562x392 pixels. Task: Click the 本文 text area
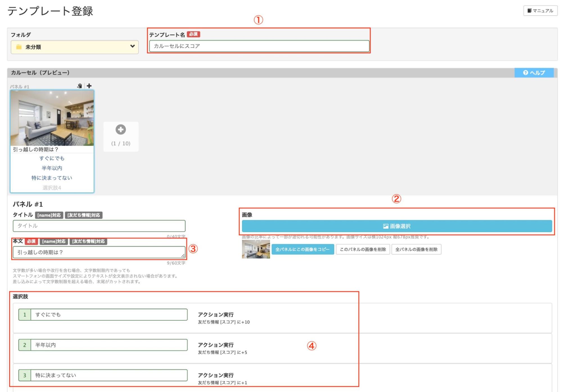point(99,252)
